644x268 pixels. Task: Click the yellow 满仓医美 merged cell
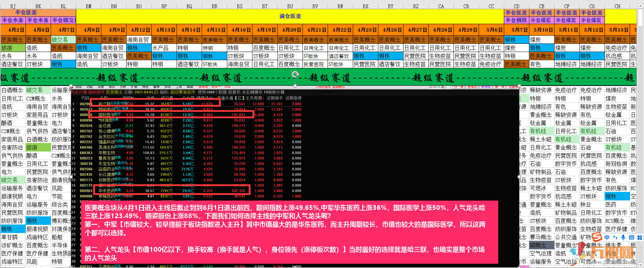[290, 16]
